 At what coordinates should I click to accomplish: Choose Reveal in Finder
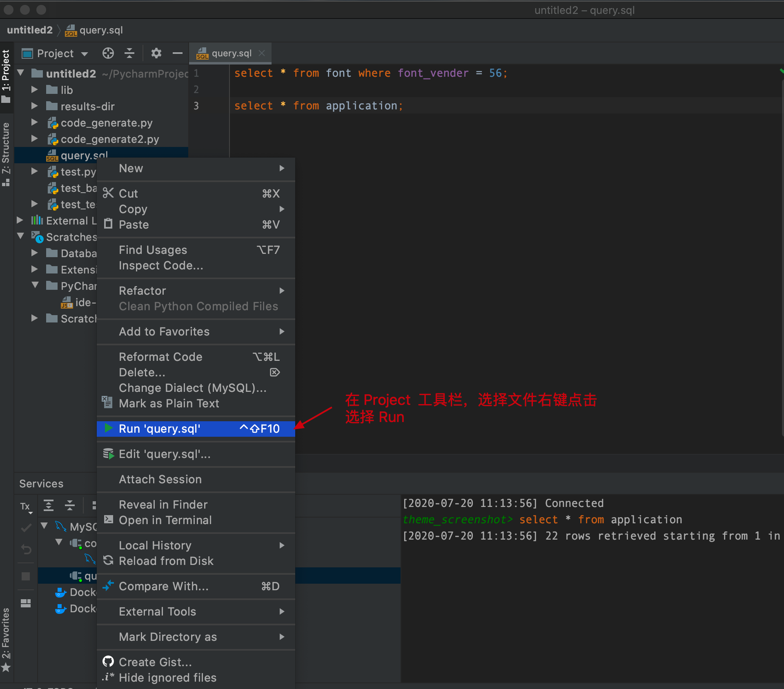[196, 505]
